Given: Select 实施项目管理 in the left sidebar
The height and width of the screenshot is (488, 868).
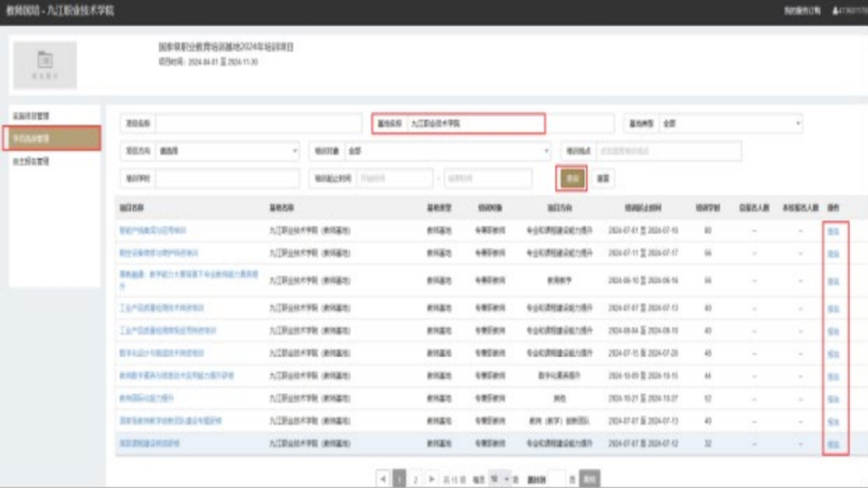Looking at the screenshot, I should tap(32, 116).
